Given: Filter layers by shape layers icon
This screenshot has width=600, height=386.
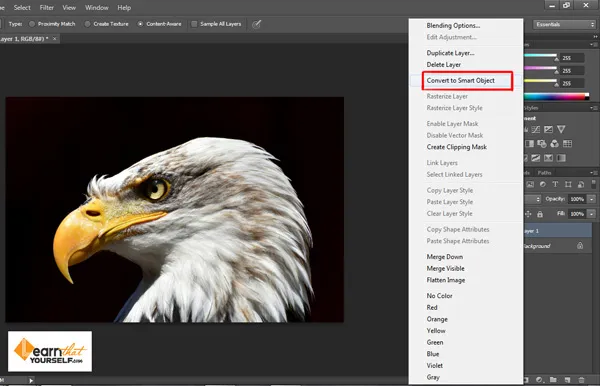Looking at the screenshot, I should pyautogui.click(x=568, y=184).
